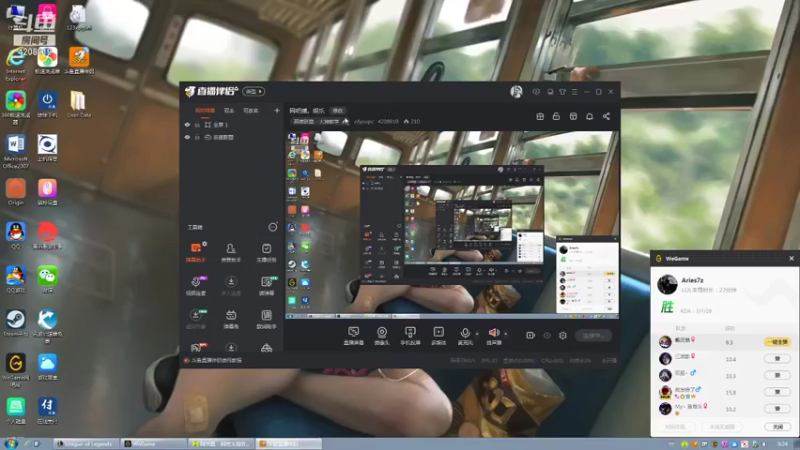The height and width of the screenshot is (450, 800).
Task: Open the microphone link tool in toolbox
Action: [x=196, y=286]
